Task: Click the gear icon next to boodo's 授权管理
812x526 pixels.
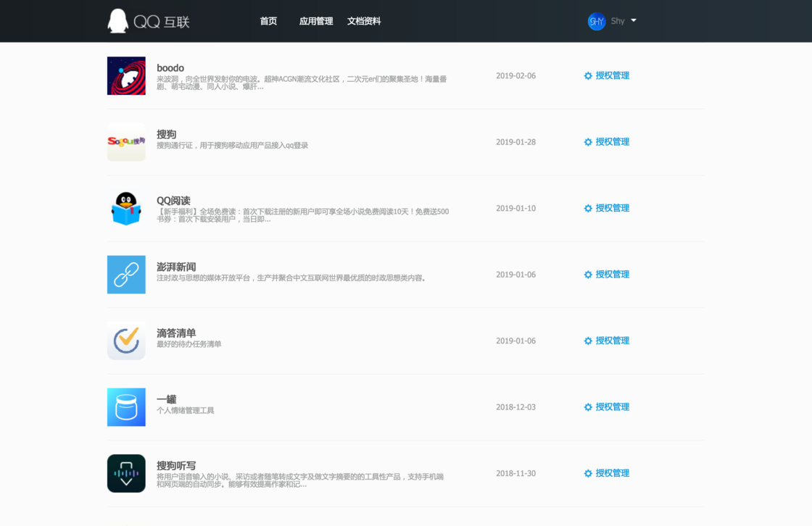Action: click(588, 75)
